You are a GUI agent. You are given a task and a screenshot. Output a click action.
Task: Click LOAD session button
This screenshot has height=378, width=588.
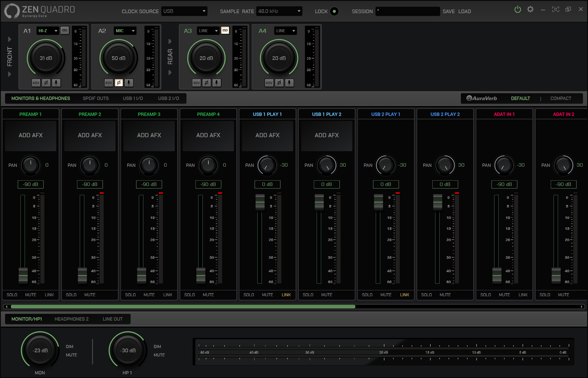coord(465,11)
